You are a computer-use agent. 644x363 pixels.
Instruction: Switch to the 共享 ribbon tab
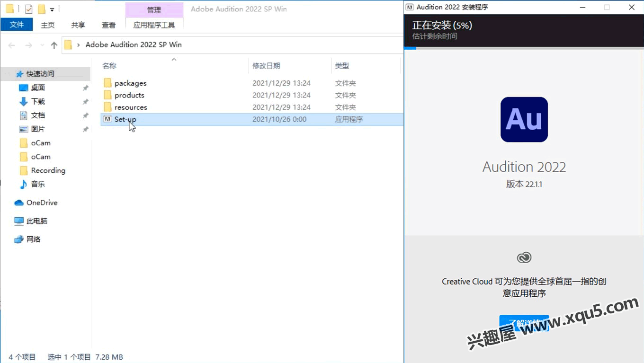[x=78, y=25]
